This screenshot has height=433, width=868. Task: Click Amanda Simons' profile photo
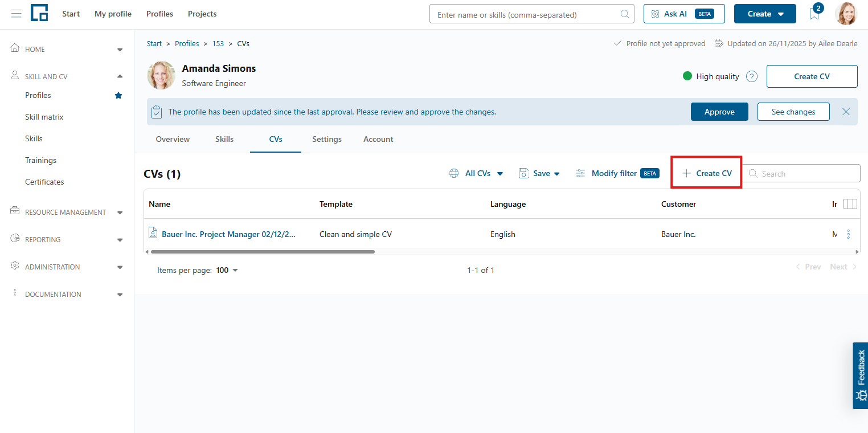tap(161, 76)
